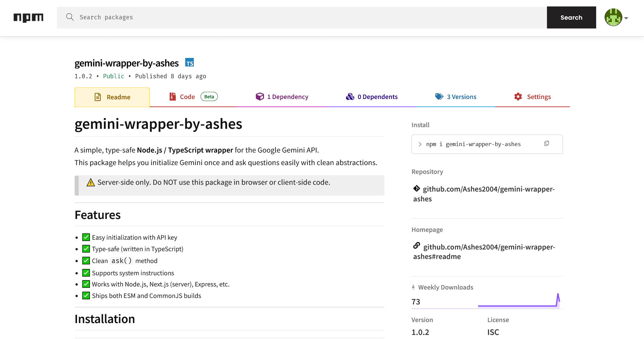Open the Readme tab
Screen dimensions: 644x339
[112, 97]
